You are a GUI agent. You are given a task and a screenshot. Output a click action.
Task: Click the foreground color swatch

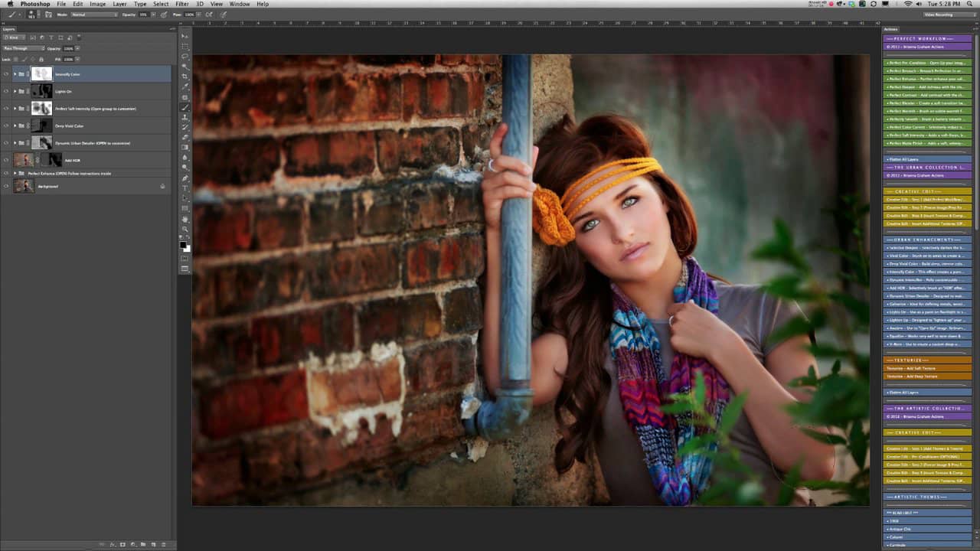[183, 244]
